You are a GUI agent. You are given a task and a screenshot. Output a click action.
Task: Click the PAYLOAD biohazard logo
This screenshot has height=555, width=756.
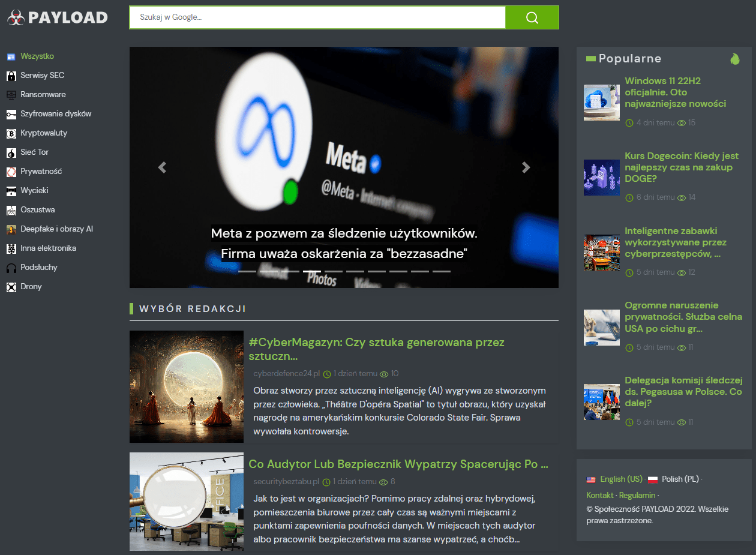[x=16, y=17]
